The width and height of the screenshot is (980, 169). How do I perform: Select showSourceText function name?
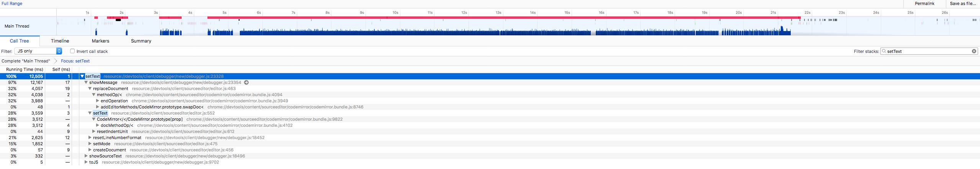coord(105,156)
